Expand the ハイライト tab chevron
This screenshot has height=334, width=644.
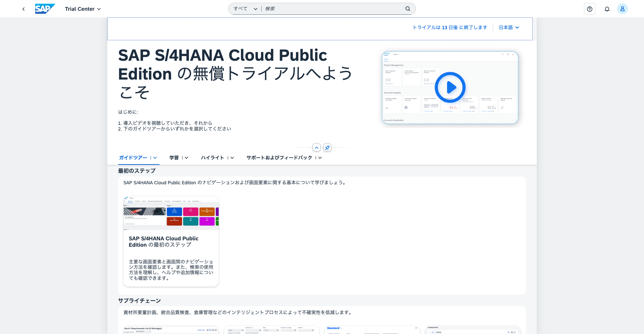tap(232, 158)
